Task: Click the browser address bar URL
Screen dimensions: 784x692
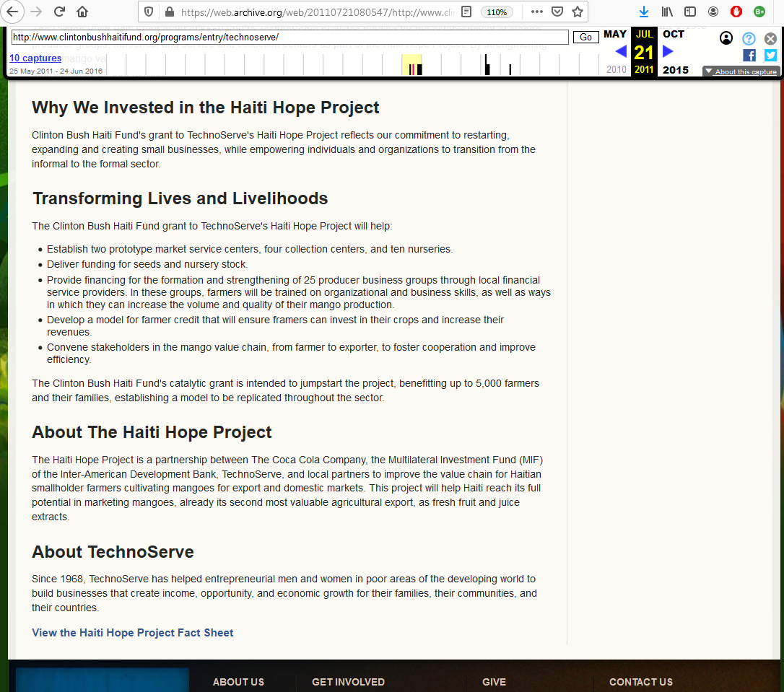Action: pyautogui.click(x=317, y=12)
